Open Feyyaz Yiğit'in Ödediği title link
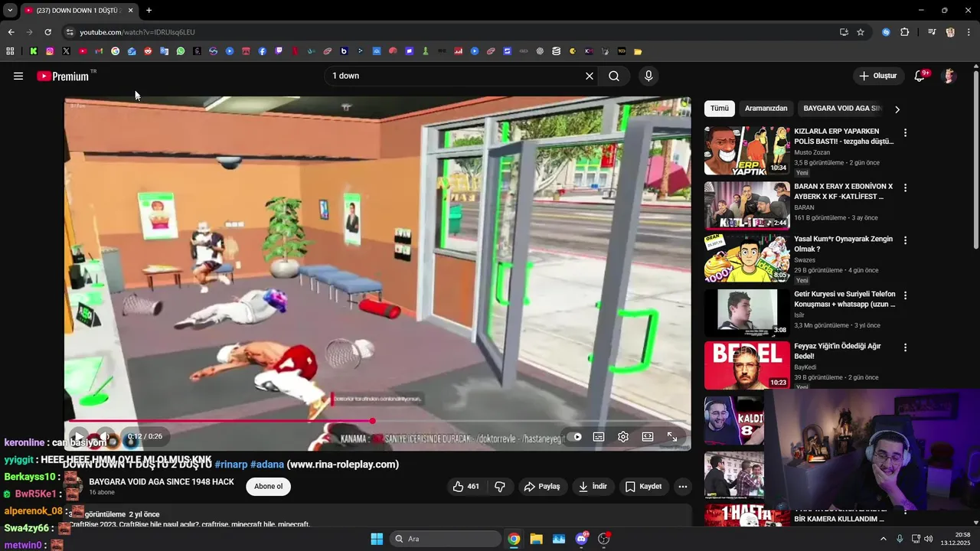 838,351
